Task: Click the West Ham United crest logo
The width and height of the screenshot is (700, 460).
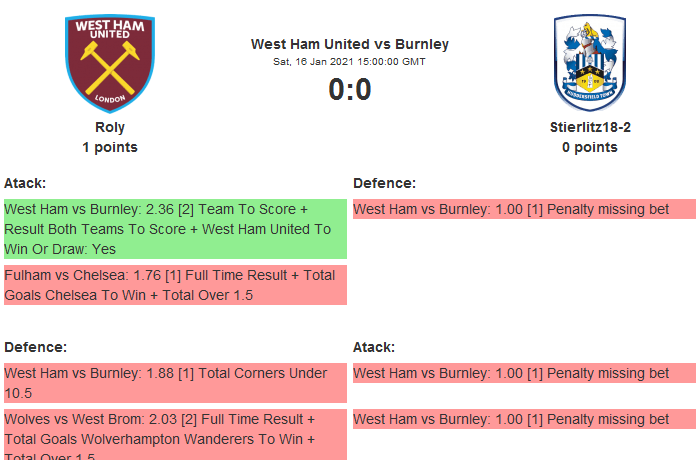Action: click(110, 63)
